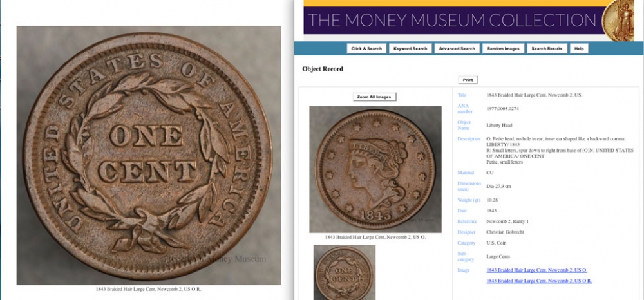Select the Random Images button
This screenshot has height=300, width=644.
point(503,48)
